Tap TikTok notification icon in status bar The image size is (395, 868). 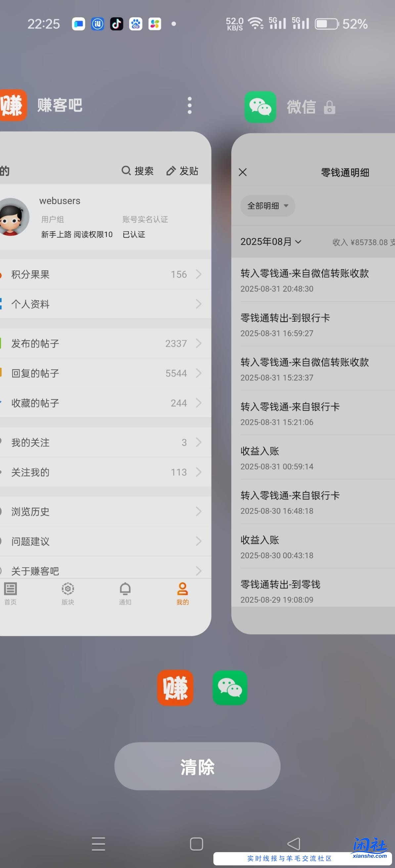point(117,24)
